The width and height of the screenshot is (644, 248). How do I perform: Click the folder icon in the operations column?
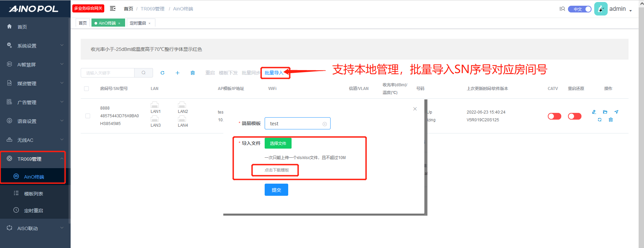(605, 112)
